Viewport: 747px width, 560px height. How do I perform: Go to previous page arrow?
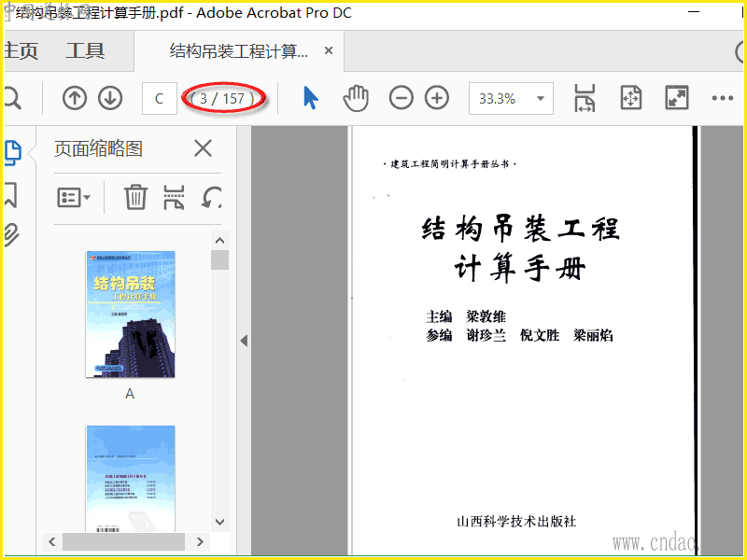point(75,99)
